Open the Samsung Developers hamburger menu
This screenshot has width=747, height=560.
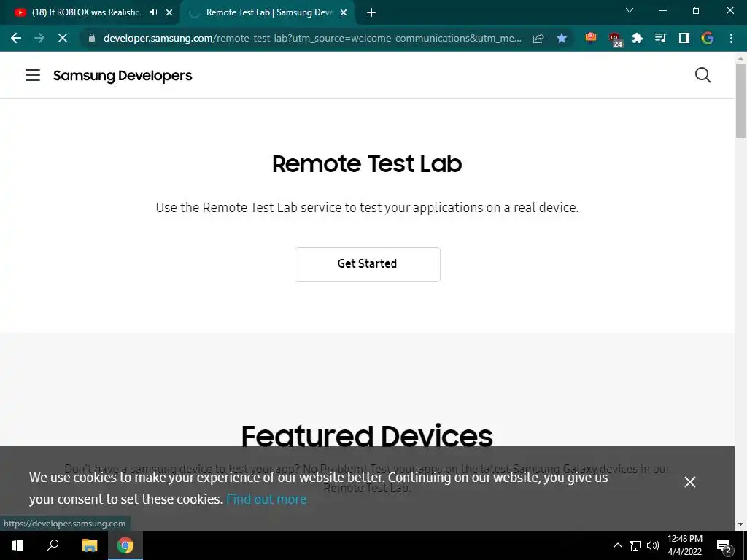point(32,75)
